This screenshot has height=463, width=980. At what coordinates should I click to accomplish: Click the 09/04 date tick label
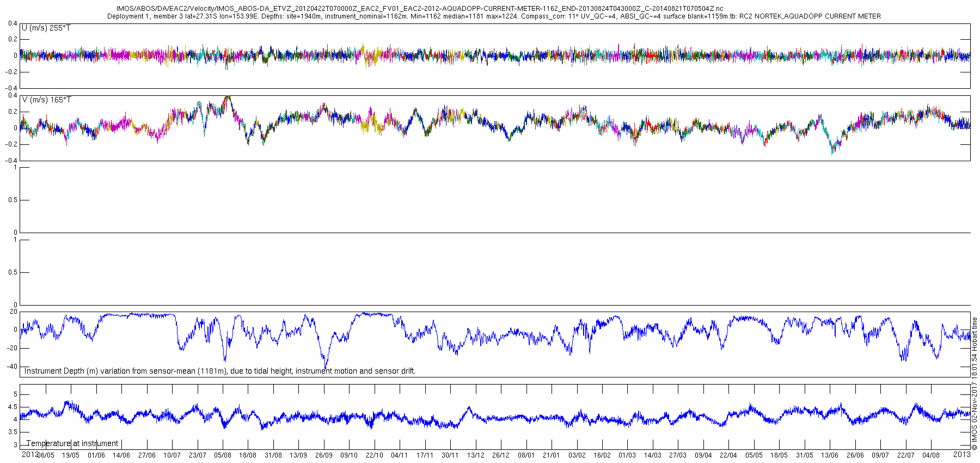[703, 455]
